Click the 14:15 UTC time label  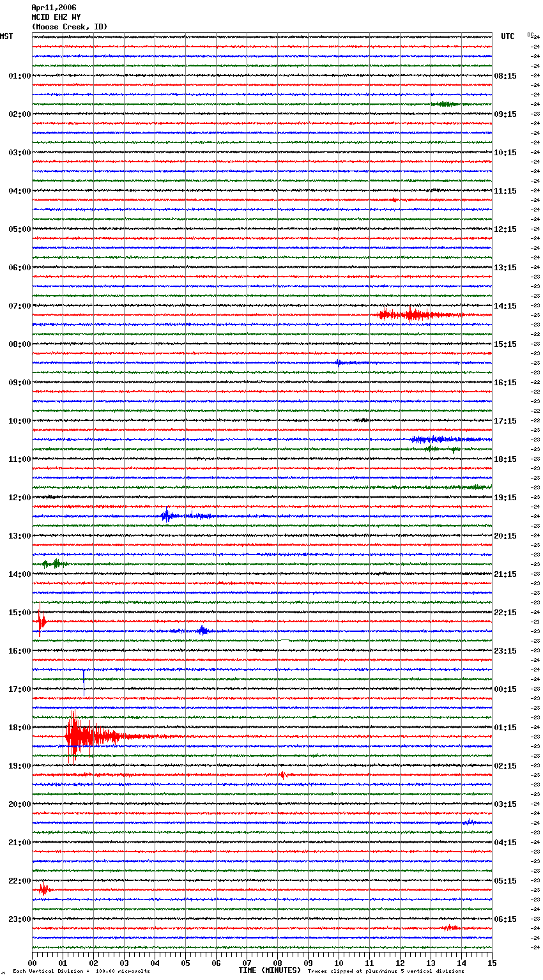[x=505, y=306]
